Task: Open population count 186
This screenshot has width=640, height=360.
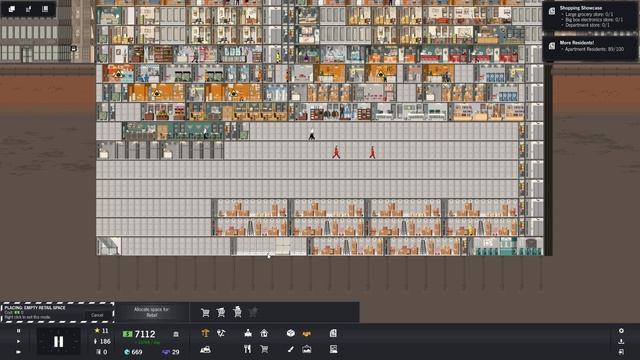Action: (x=102, y=341)
